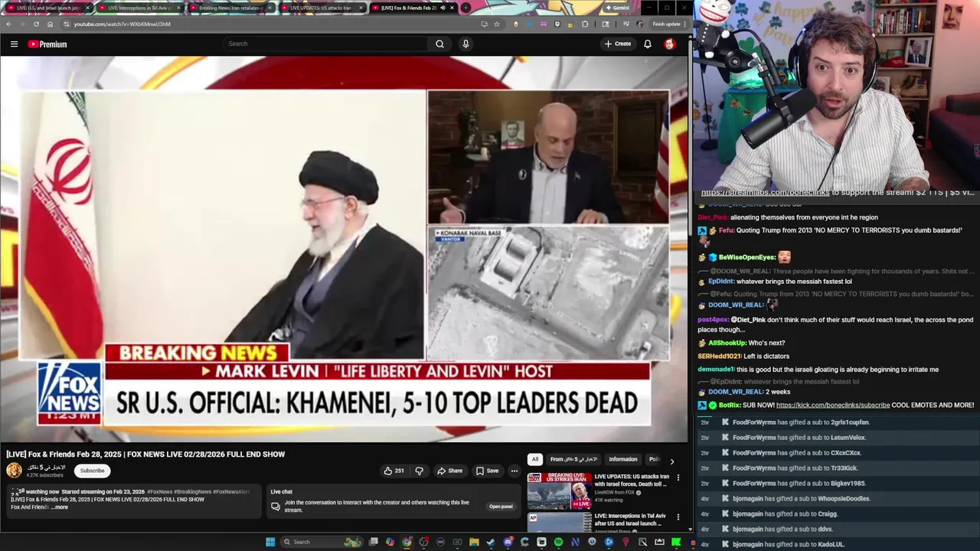
Task: Switch to 'LIVE: U.S. and Israel launch' tab
Action: coord(47,8)
